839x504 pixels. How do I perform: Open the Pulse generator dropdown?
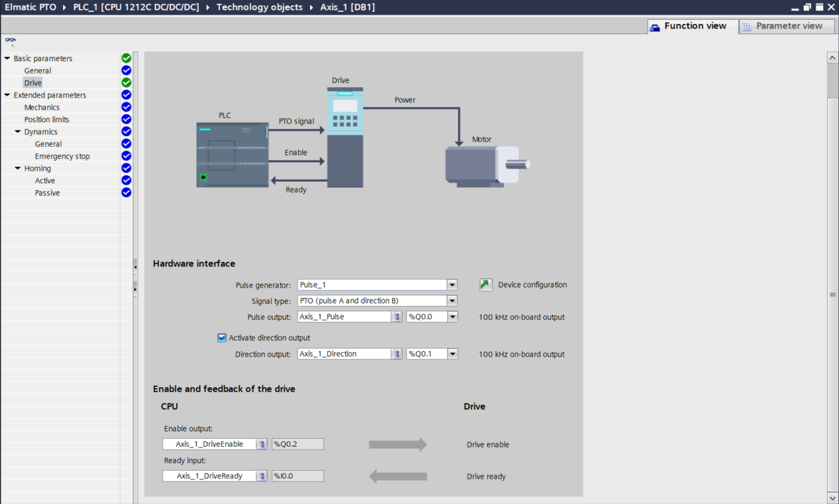pyautogui.click(x=452, y=285)
